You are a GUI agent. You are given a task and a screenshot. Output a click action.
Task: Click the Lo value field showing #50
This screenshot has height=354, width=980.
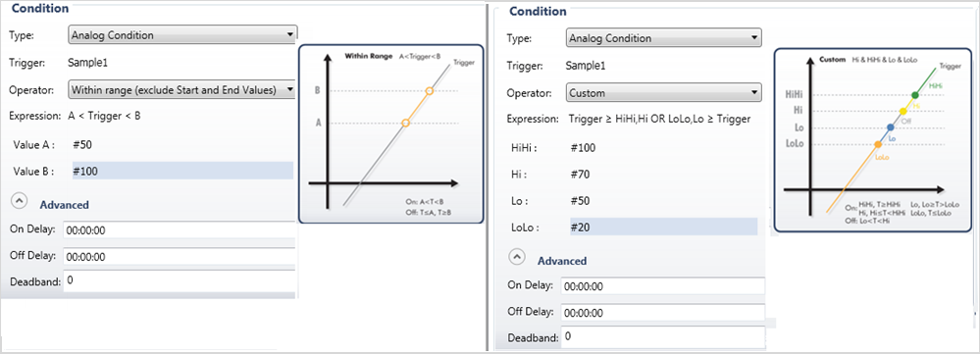coord(662,201)
